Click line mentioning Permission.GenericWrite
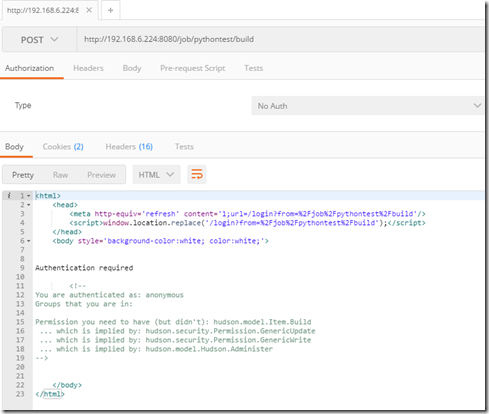This screenshot has height=414, width=489. (175, 340)
